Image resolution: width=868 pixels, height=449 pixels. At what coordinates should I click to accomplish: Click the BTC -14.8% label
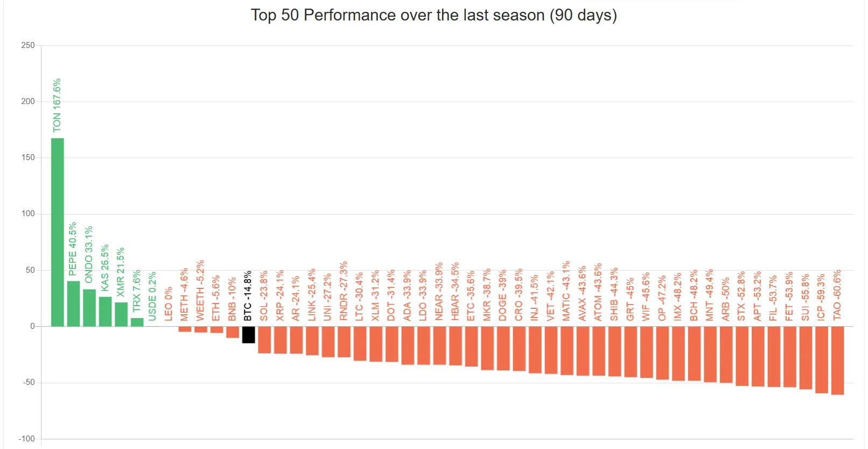point(248,296)
